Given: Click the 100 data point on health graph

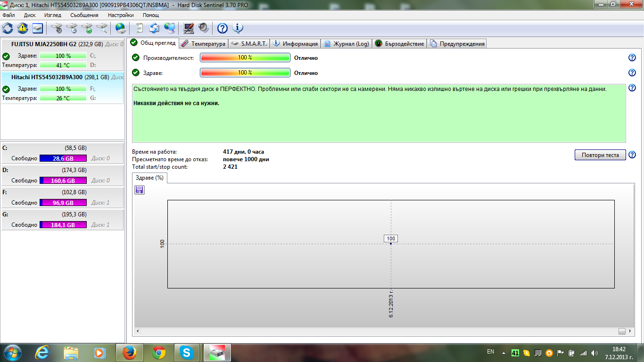Looking at the screenshot, I should (391, 243).
